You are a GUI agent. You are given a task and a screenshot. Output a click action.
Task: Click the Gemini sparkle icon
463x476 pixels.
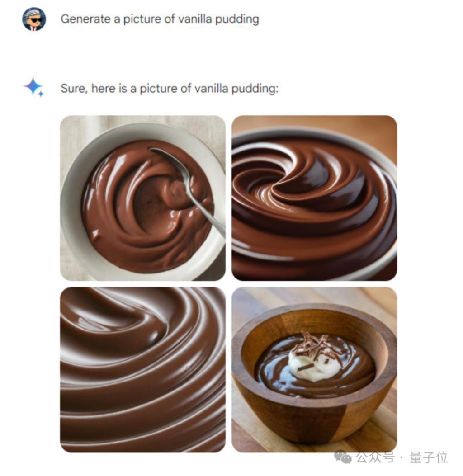(x=34, y=87)
